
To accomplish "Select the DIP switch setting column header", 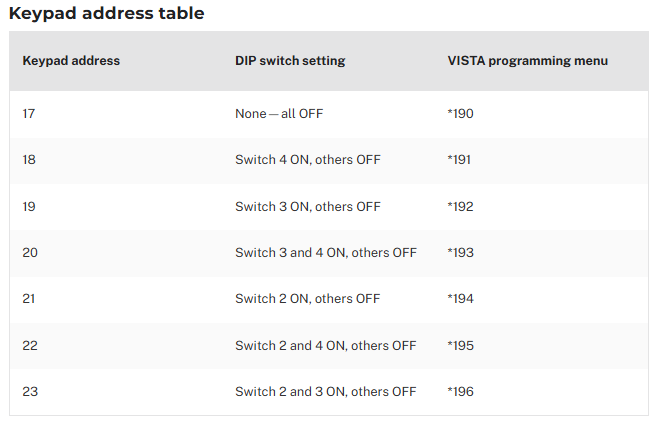I will (x=290, y=60).
